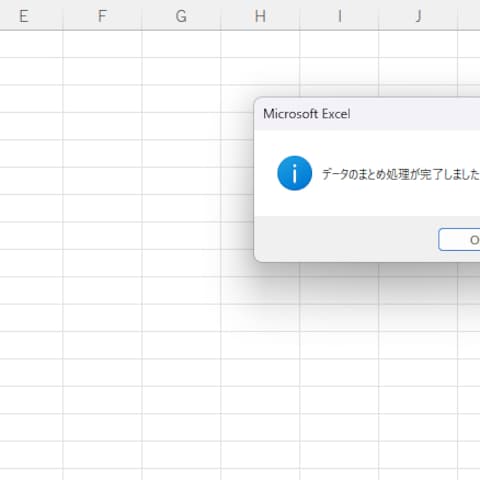480x480 pixels.
Task: Click the blue information icon in dialog
Action: (x=295, y=173)
